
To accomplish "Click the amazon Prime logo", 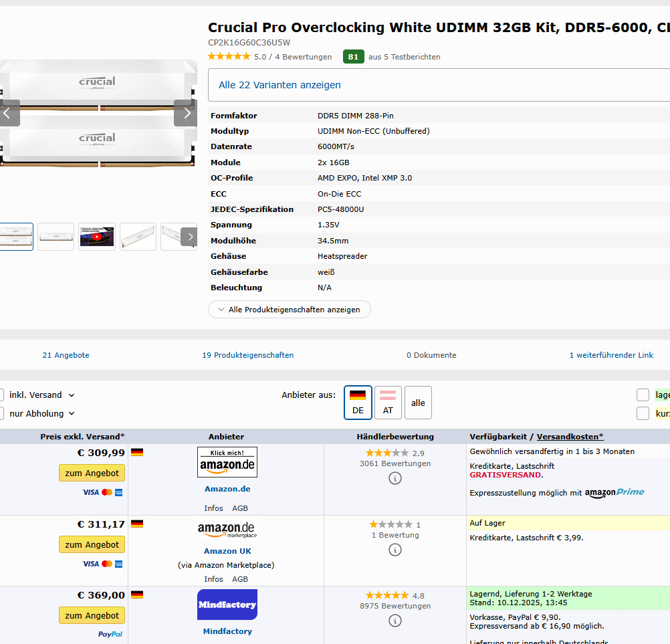I will coord(615,493).
